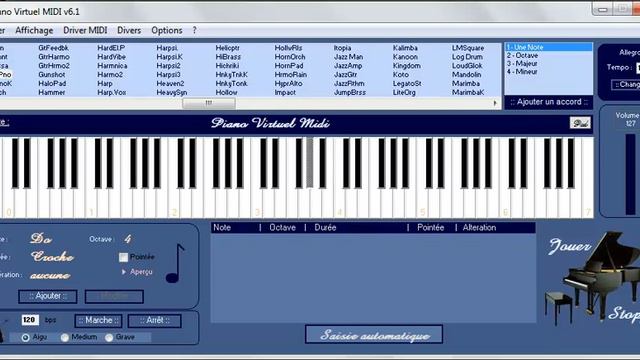Select the HardVibe instrument
This screenshot has width=640, height=360.
click(111, 57)
